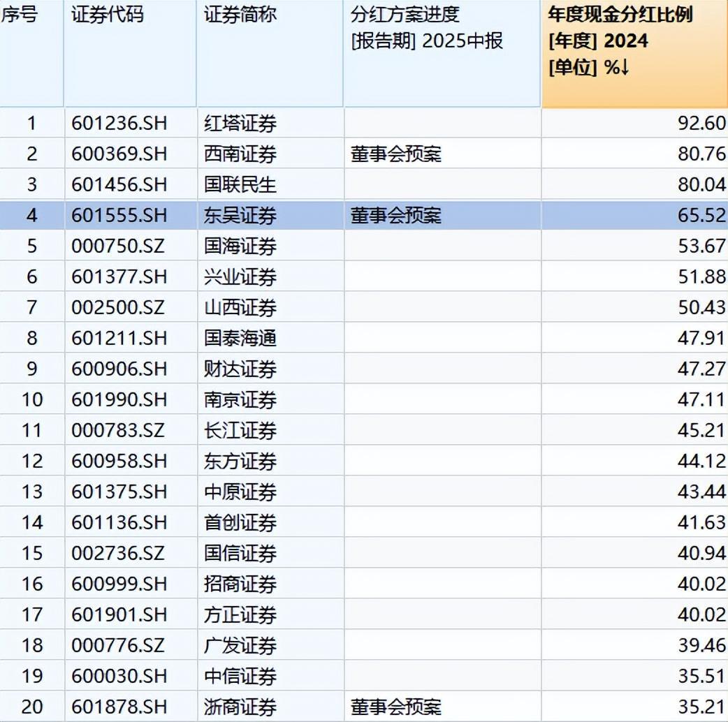Click stock code 601456.SH
The height and width of the screenshot is (722, 728).
pos(119,184)
